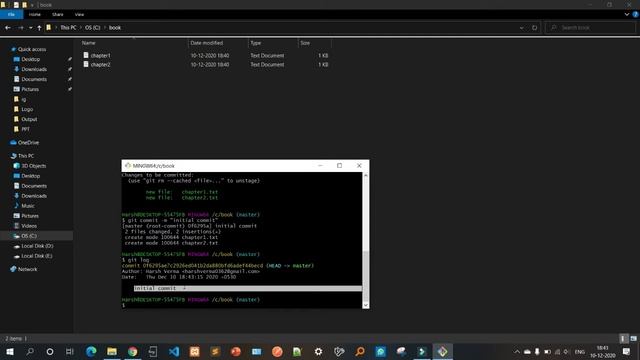Switch to Git Bash icon on the taskbar
Image resolution: width=640 pixels, height=360 pixels.
[442, 351]
